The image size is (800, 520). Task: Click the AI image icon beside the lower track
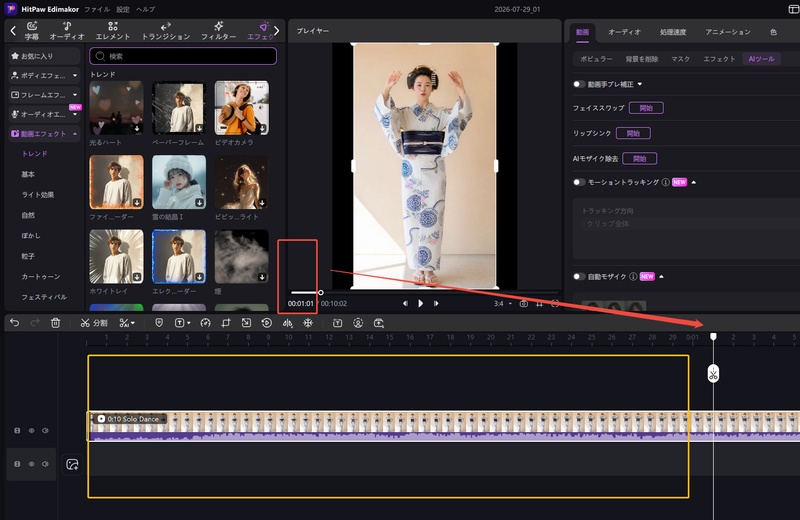click(x=72, y=464)
